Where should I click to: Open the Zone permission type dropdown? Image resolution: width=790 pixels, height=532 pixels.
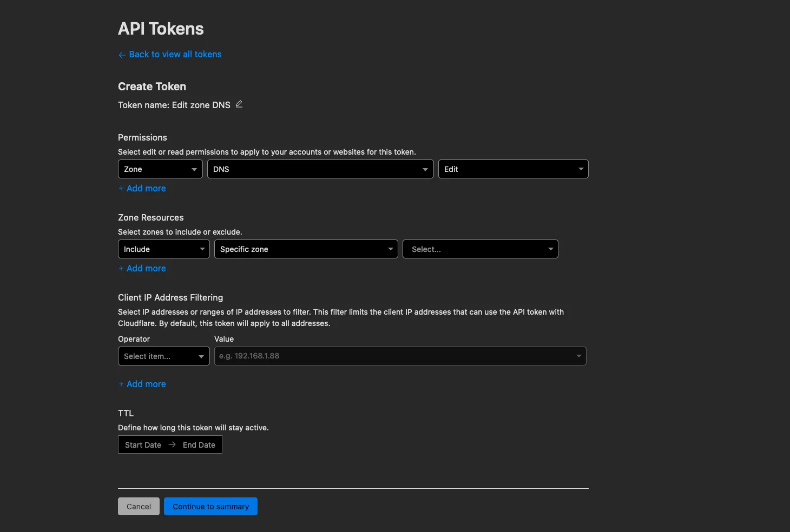tap(160, 169)
